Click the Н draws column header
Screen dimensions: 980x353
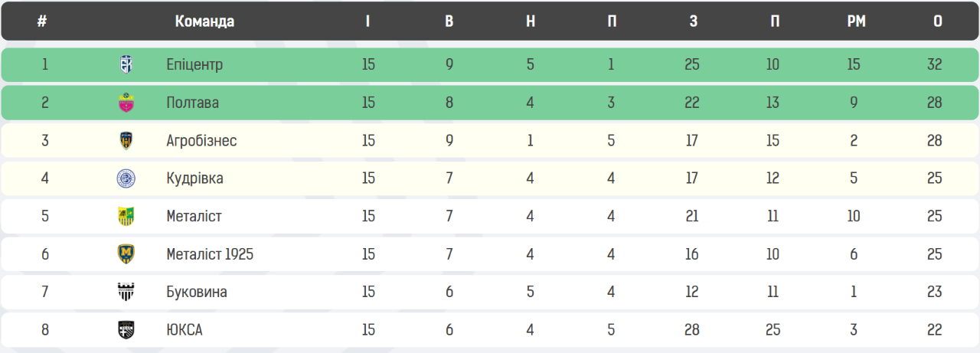tap(531, 21)
